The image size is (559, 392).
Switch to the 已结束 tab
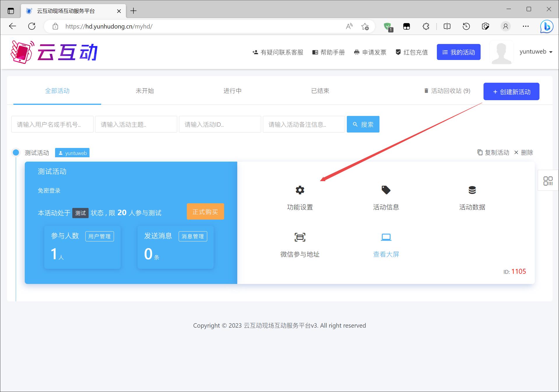[x=320, y=91]
